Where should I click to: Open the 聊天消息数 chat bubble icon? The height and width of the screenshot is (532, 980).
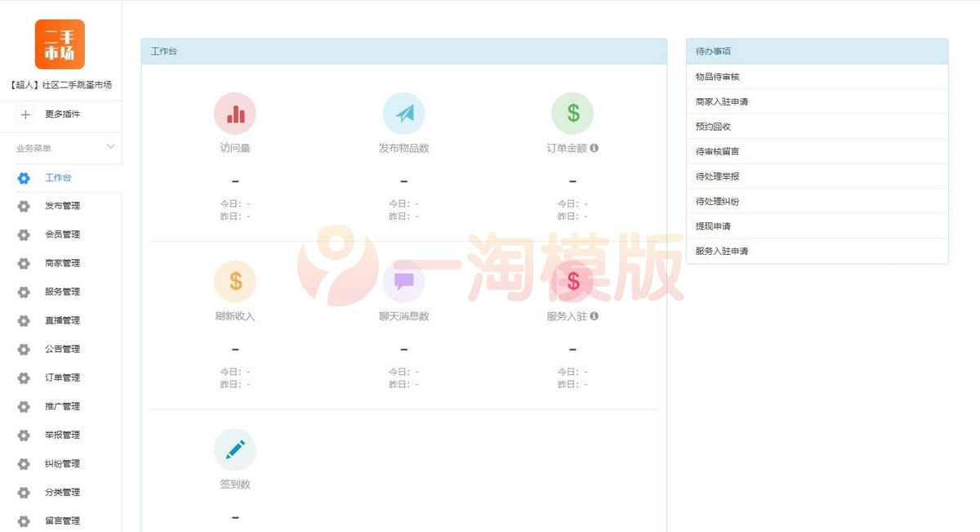click(403, 282)
